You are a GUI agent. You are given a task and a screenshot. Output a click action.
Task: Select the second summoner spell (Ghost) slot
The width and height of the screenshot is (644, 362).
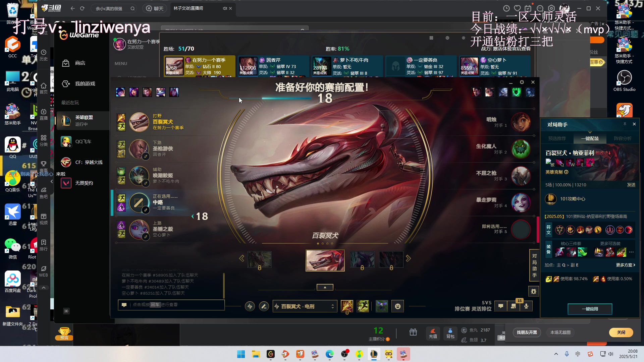click(x=363, y=306)
